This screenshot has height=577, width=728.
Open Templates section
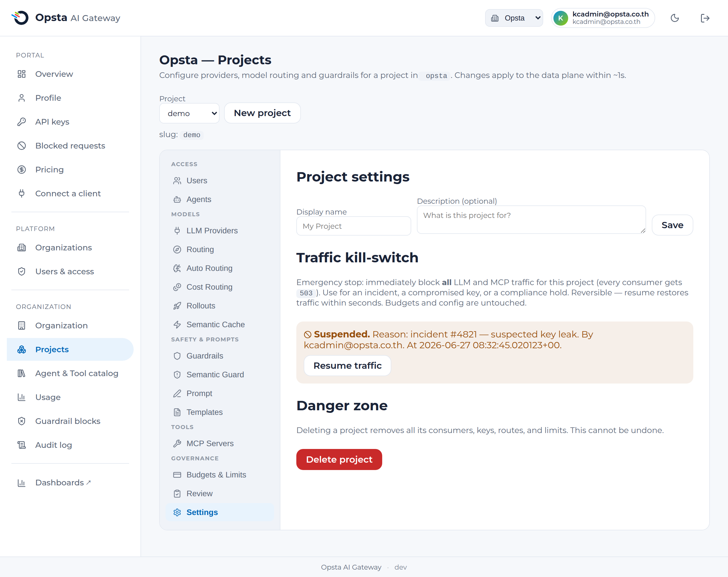pyautogui.click(x=220, y=412)
